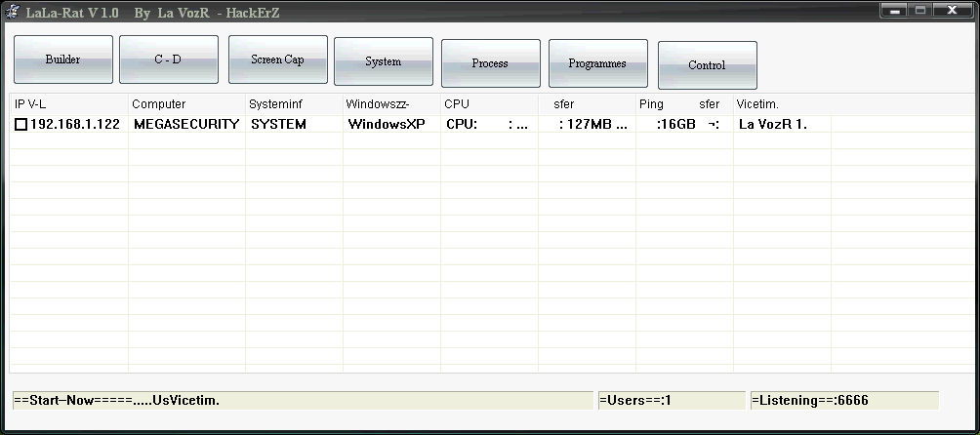The width and height of the screenshot is (980, 435).
Task: Select the MEGASECURITY cell in the list
Action: [x=185, y=125]
